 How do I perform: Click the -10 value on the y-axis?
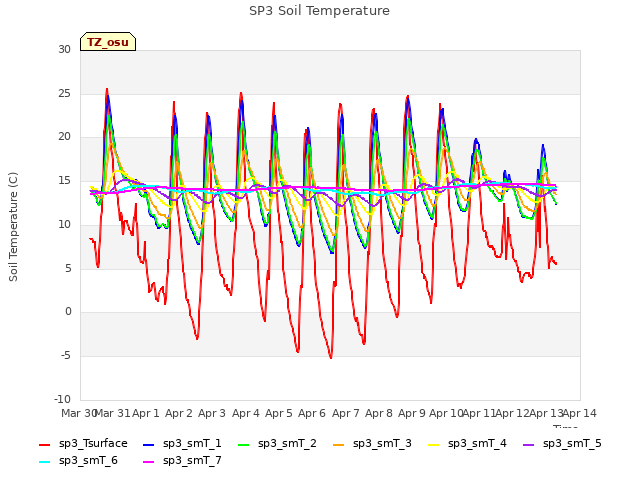click(62, 399)
